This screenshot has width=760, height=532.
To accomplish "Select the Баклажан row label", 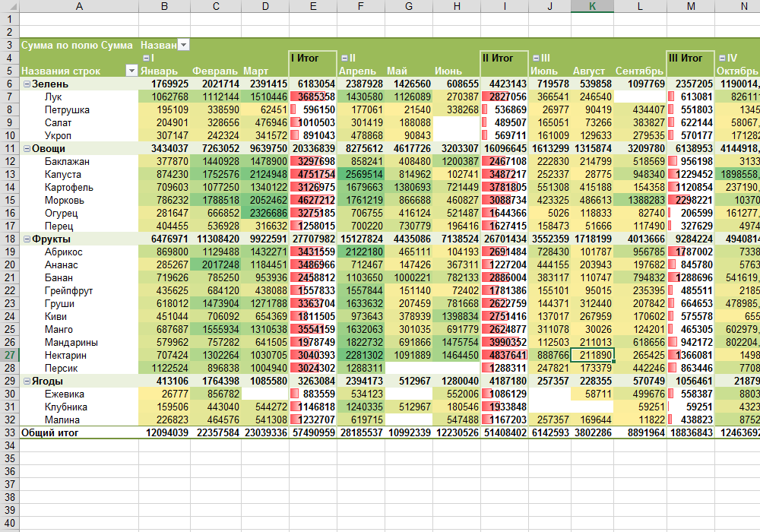I will coord(79,161).
